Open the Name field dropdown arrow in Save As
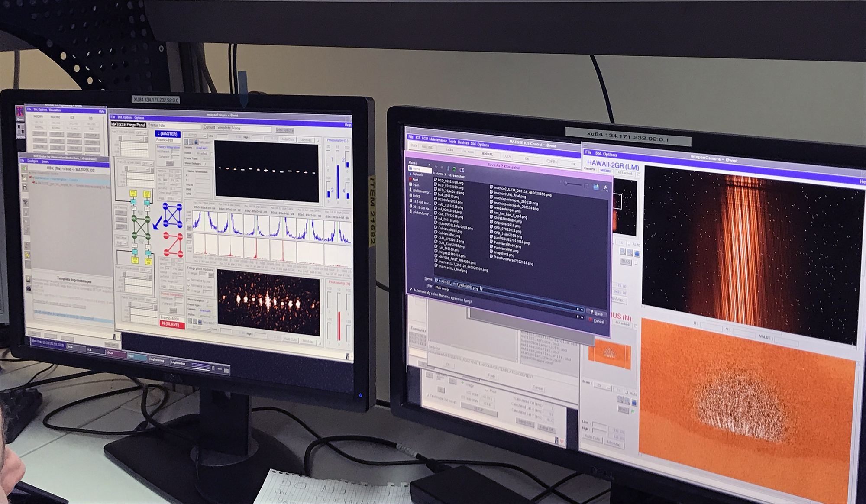Image resolution: width=866 pixels, height=504 pixels. click(582, 310)
